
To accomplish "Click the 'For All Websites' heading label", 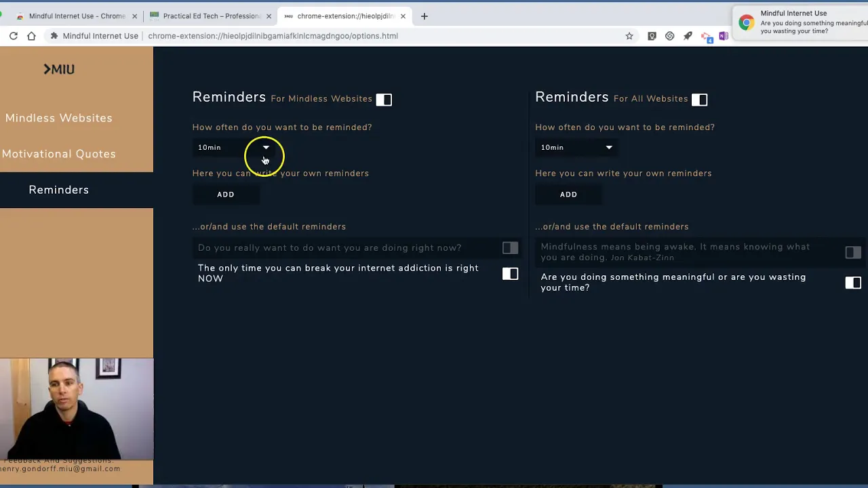I will (651, 99).
